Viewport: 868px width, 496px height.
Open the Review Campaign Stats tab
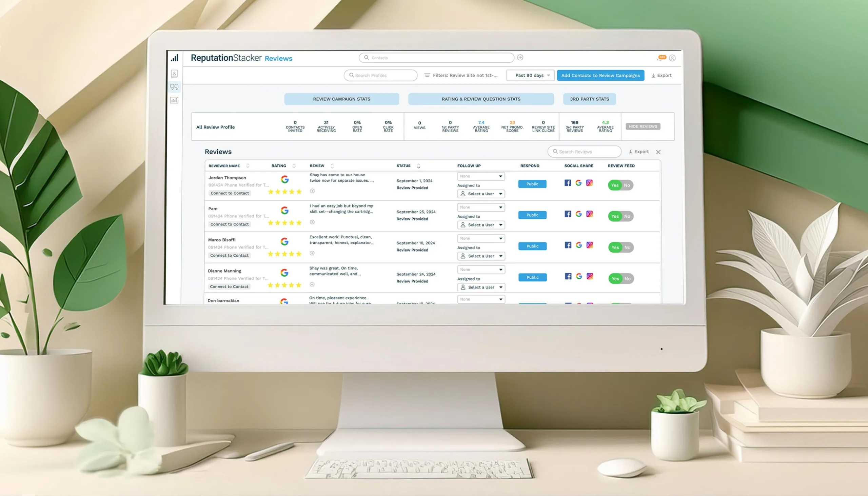[341, 98]
